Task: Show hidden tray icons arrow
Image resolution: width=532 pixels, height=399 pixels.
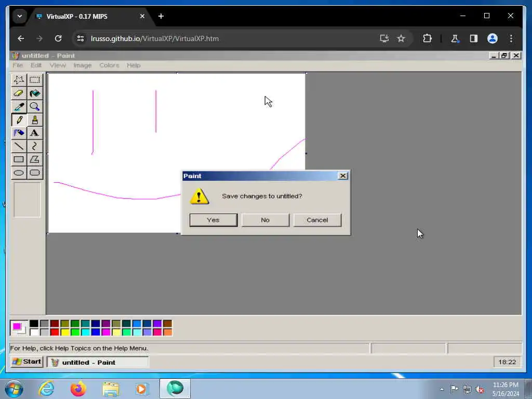Action: 442,389
